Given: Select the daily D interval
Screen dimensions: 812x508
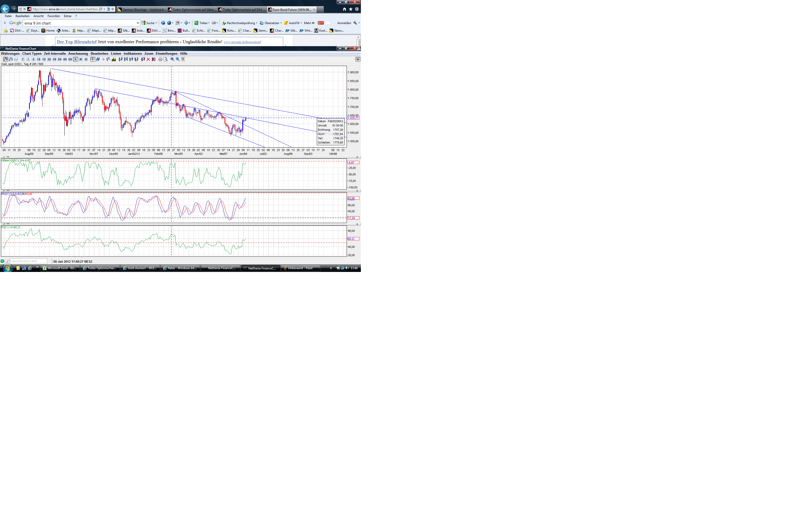Looking at the screenshot, I should (x=75, y=59).
